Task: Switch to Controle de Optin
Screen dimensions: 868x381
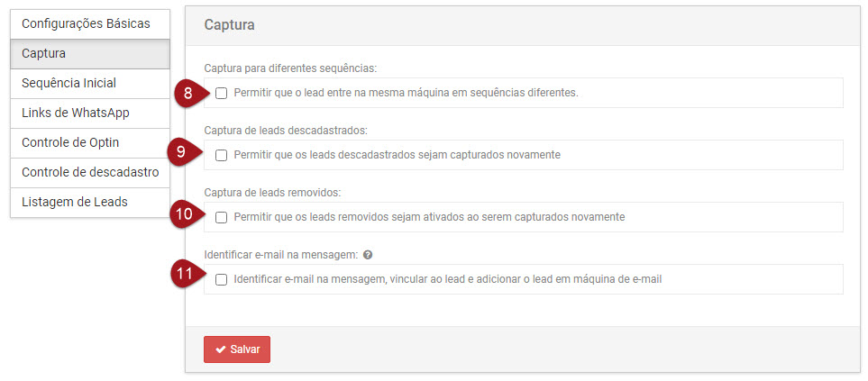Action: click(70, 142)
